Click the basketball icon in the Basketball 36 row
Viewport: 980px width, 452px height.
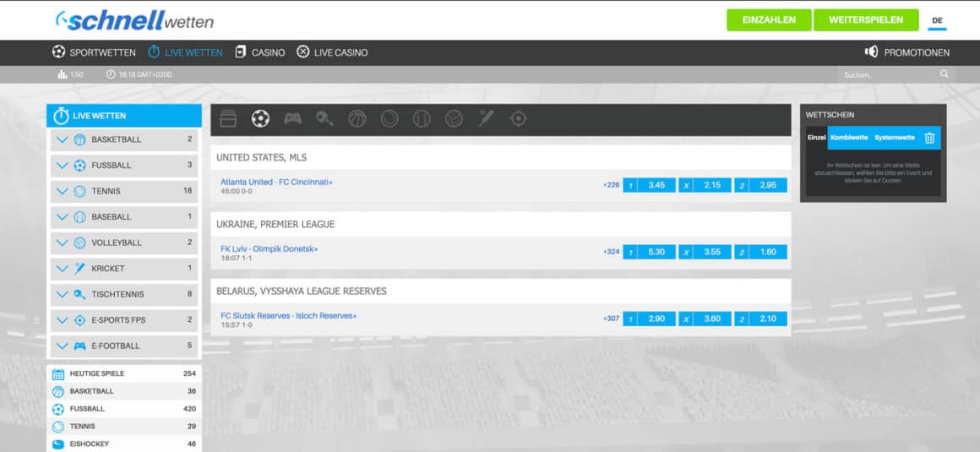(58, 391)
